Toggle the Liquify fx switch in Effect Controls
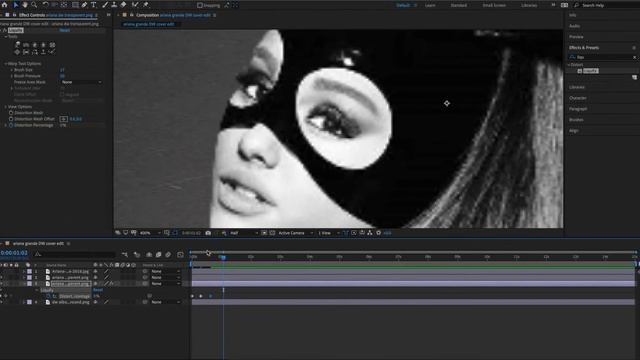640x360 pixels. tap(5, 30)
